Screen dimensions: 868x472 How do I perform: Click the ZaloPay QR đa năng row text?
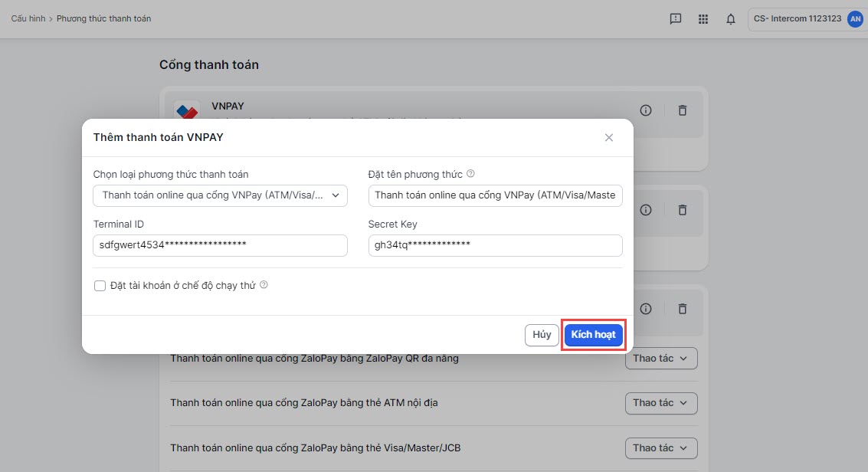(314, 359)
